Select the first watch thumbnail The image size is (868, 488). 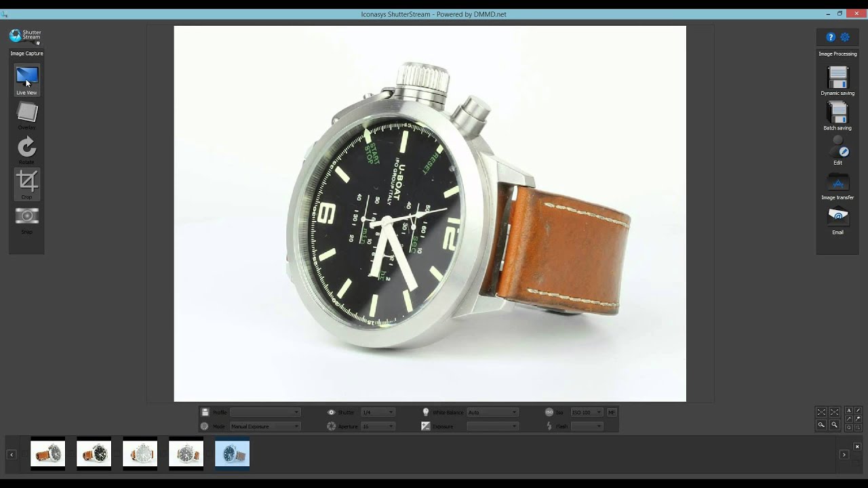tap(48, 453)
